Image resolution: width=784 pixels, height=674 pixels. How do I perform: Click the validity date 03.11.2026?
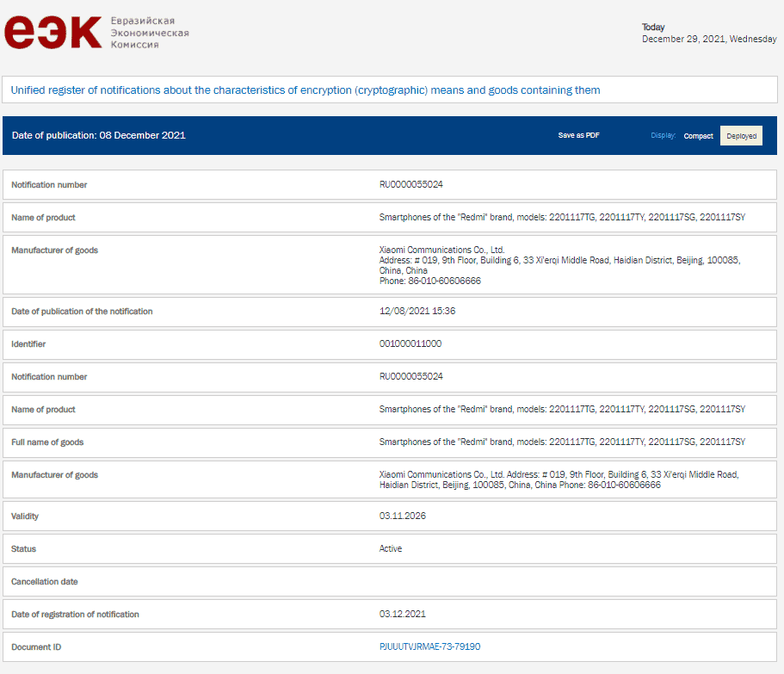402,516
